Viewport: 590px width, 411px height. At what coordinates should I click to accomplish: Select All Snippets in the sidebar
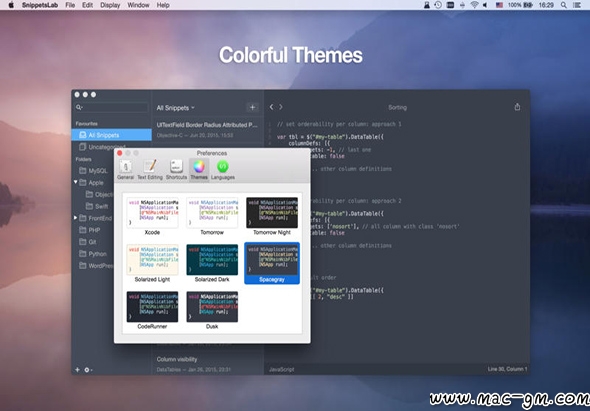[111, 135]
